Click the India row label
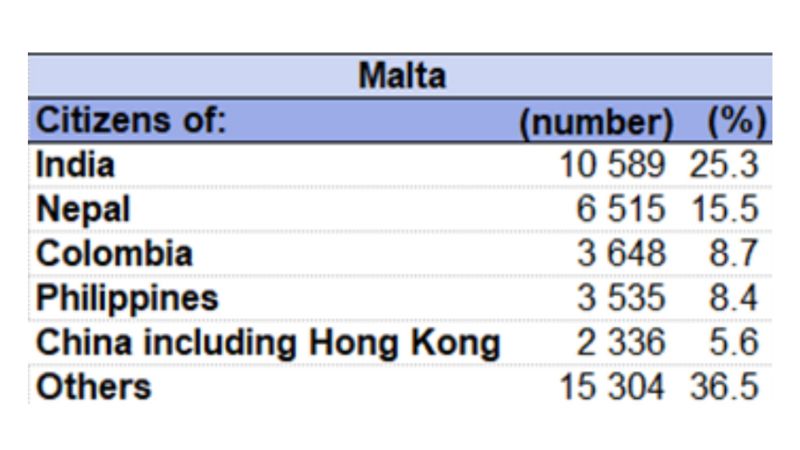 point(75,165)
